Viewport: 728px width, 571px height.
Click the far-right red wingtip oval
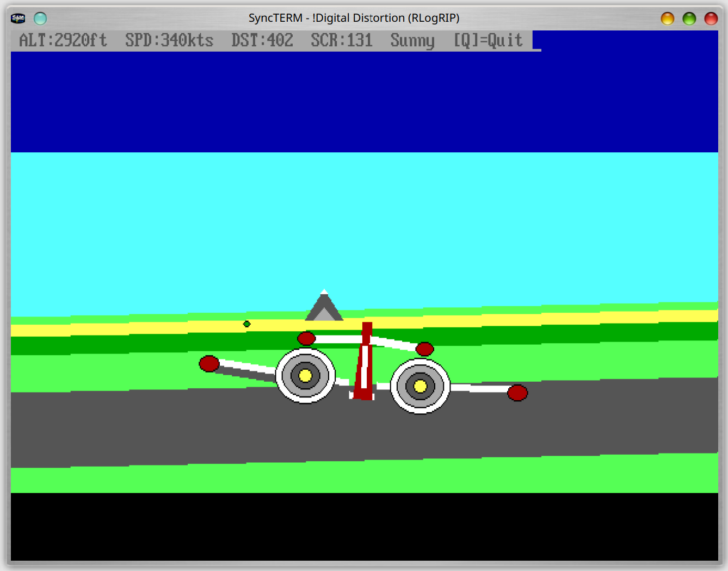pos(517,393)
